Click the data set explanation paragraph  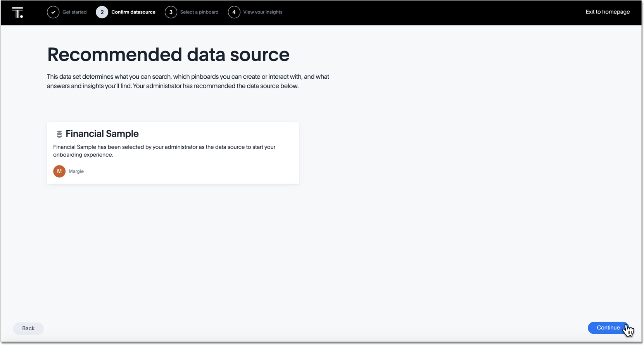[188, 81]
